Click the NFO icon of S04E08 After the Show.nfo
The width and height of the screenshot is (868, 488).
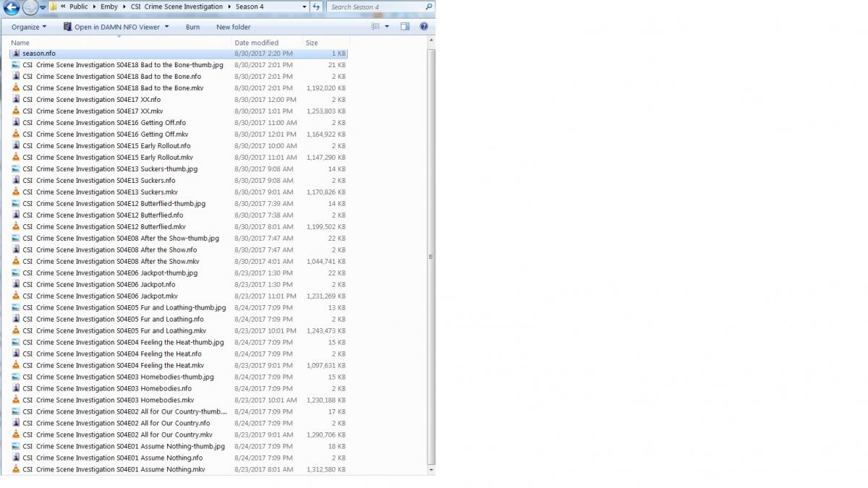click(16, 250)
